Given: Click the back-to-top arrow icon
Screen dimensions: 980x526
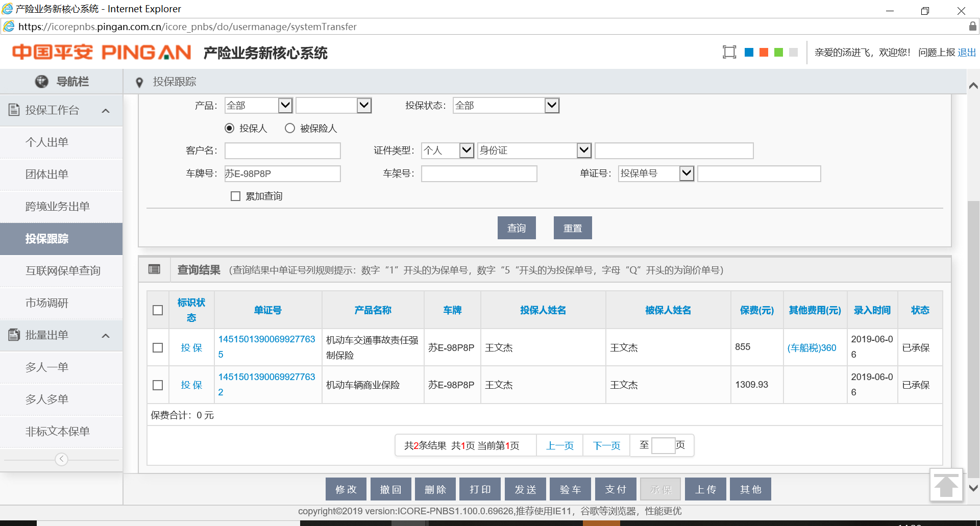Looking at the screenshot, I should (x=946, y=485).
